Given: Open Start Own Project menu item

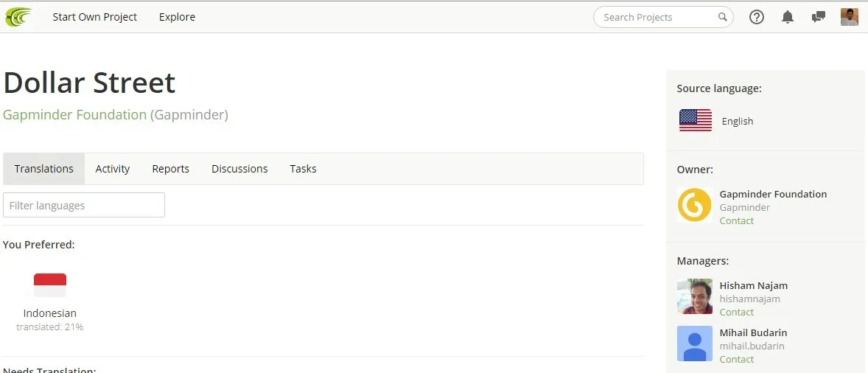Looking at the screenshot, I should [x=94, y=17].
